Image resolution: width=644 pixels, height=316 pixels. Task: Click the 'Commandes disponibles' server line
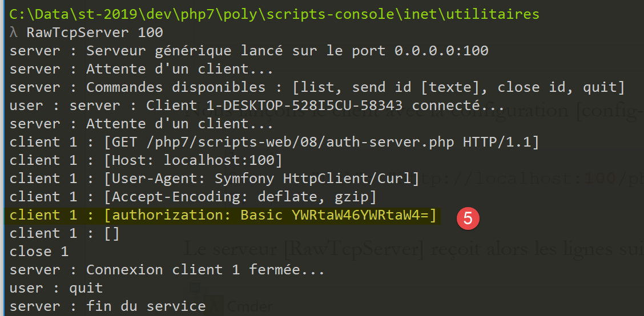[x=317, y=87]
